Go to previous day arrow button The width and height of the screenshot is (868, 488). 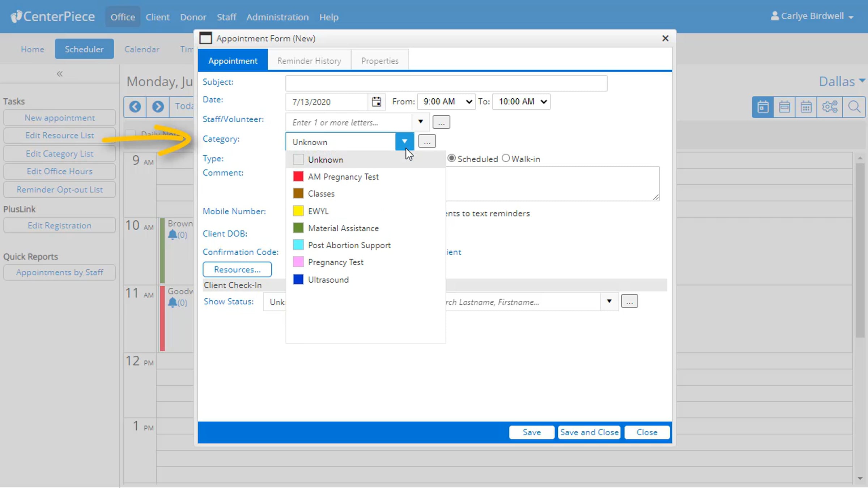click(135, 107)
